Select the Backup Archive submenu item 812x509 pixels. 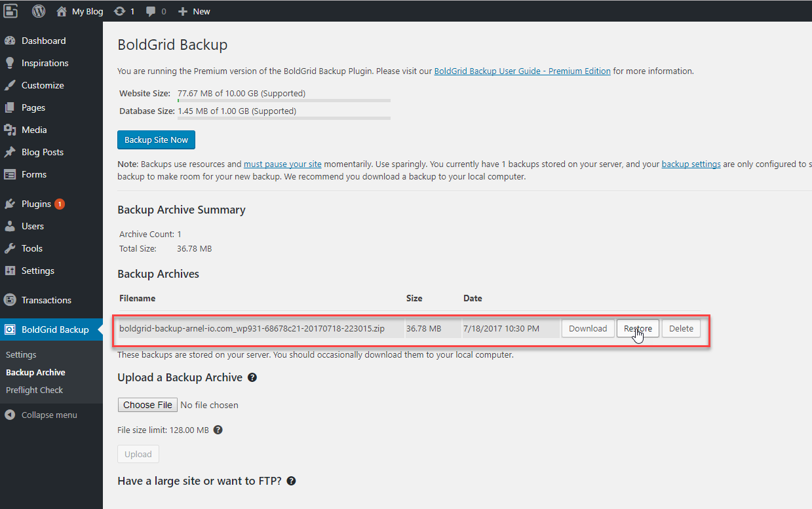(35, 372)
